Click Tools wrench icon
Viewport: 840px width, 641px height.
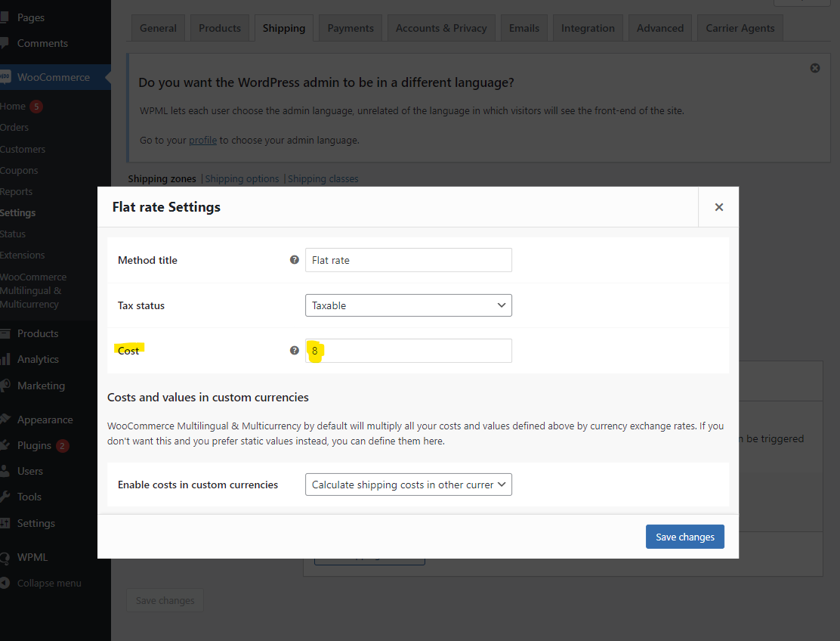coord(5,497)
